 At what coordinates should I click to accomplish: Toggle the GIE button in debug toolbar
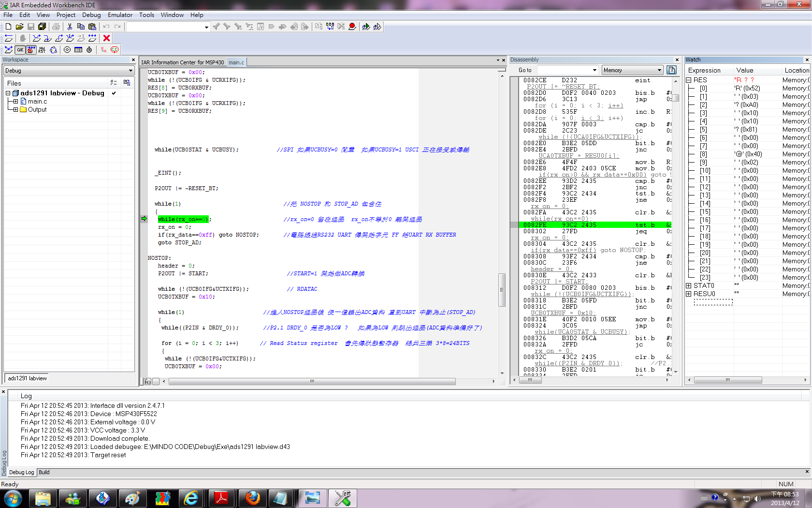[20, 50]
